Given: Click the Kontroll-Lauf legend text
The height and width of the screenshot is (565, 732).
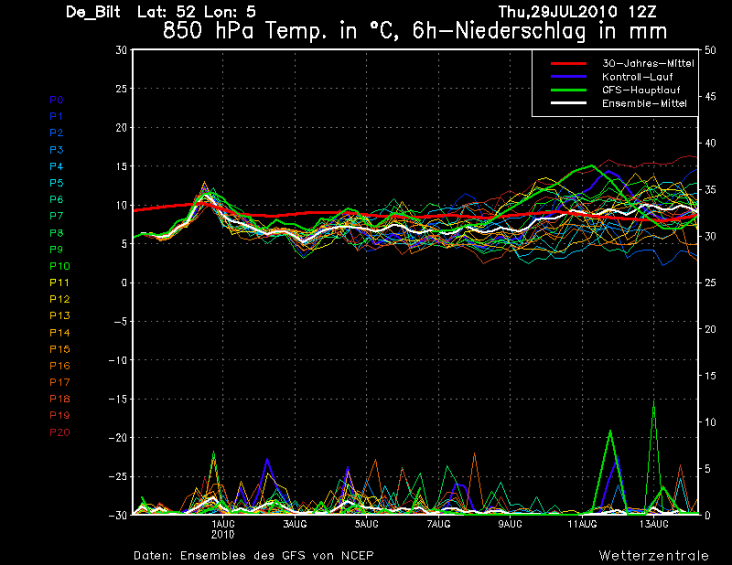Looking at the screenshot, I should tap(637, 77).
